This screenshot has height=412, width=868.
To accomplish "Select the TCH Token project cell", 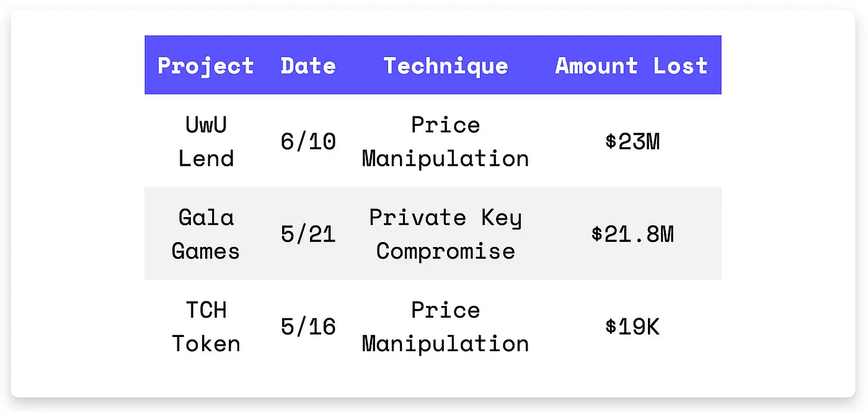I will coord(206,326).
